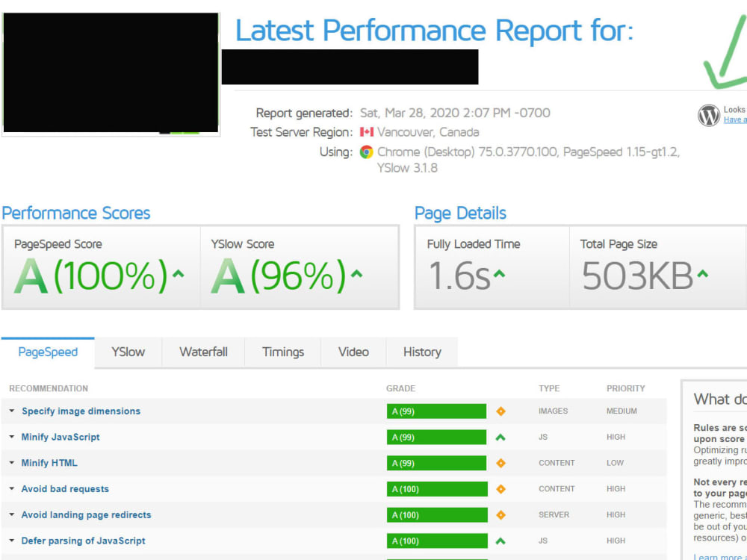Open Minify JavaScript recommendation
The height and width of the screenshot is (560, 747).
coord(61,437)
